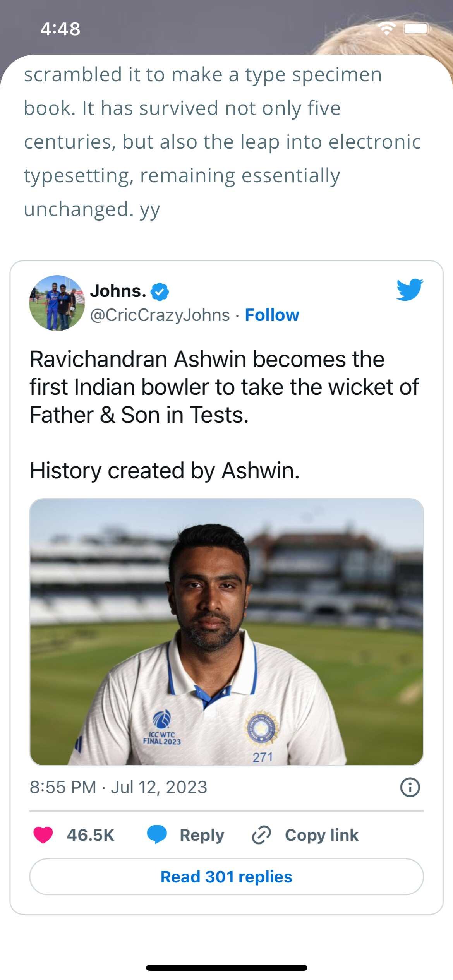Open the tweet info circle icon
This screenshot has height=980, width=453.
click(x=410, y=787)
